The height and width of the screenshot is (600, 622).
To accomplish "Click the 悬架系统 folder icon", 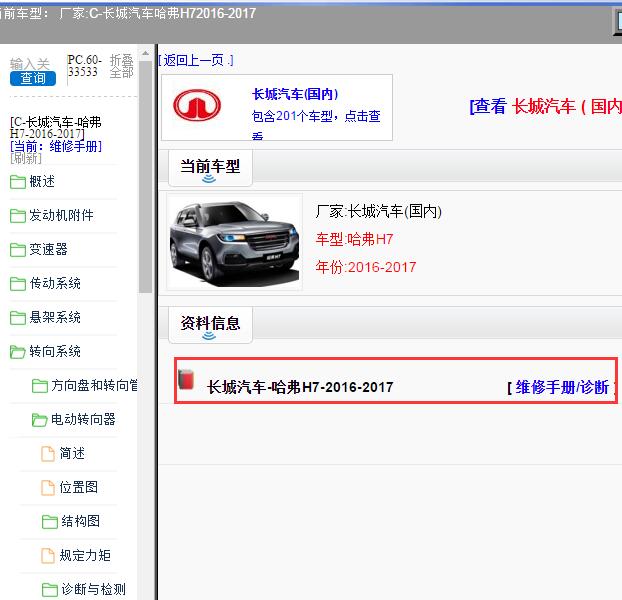I will click(x=17, y=318).
